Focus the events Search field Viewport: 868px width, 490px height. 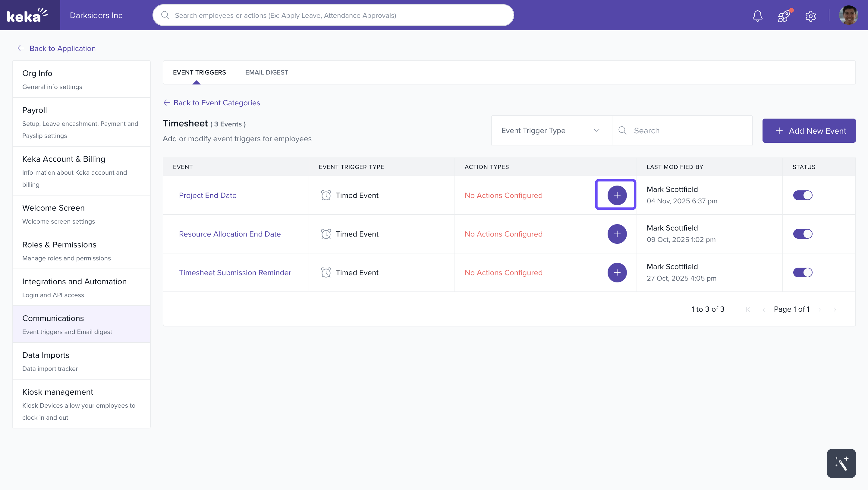[x=687, y=131]
